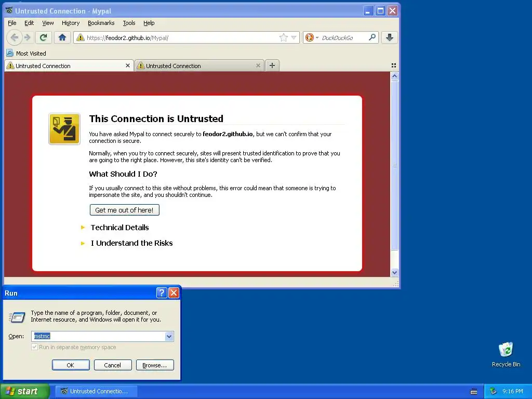Open the Help menu in Mypal
The width and height of the screenshot is (532, 399).
point(149,23)
